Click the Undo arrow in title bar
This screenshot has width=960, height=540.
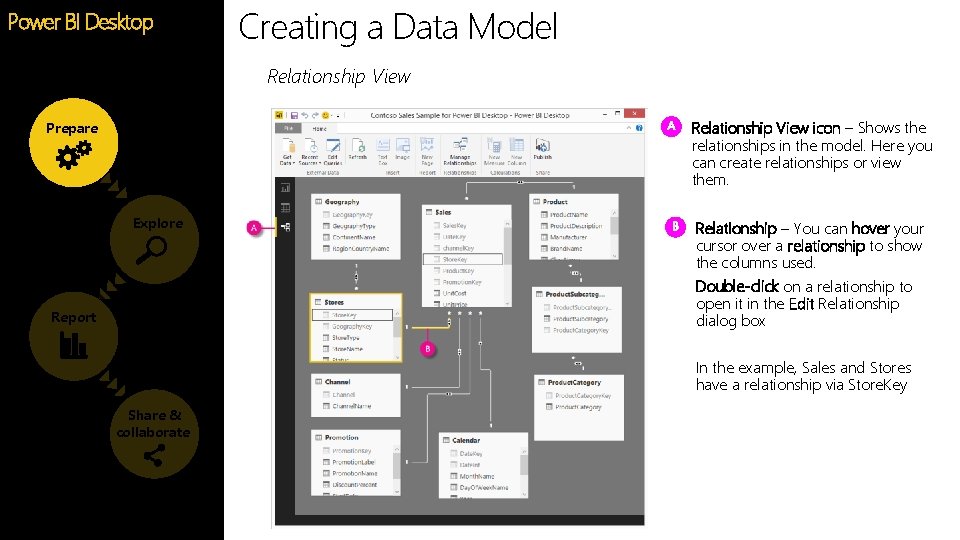coord(304,115)
